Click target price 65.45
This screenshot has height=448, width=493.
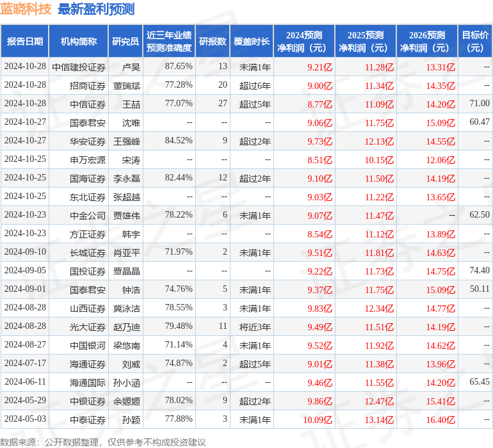point(480,381)
